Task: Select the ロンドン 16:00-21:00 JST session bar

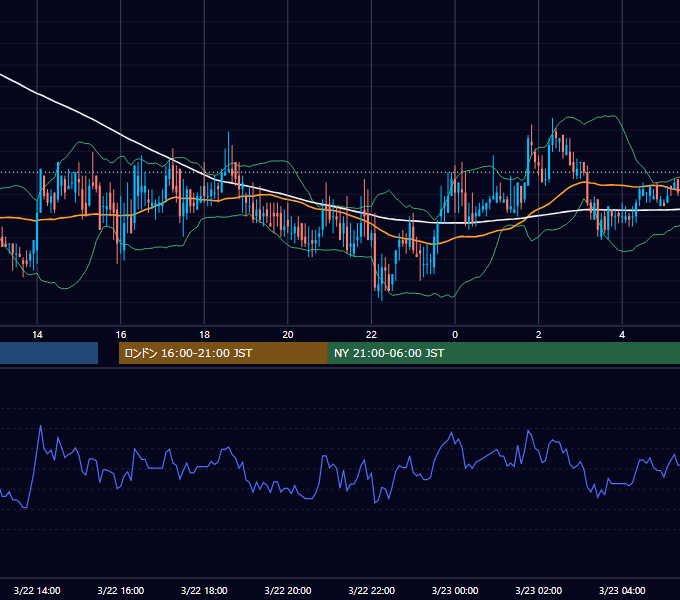Action: pos(223,353)
